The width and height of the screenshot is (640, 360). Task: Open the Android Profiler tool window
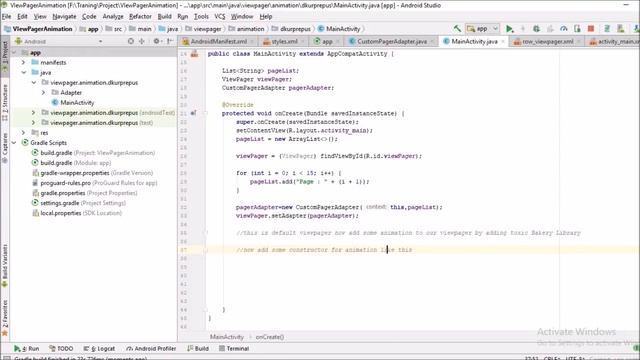click(151, 349)
